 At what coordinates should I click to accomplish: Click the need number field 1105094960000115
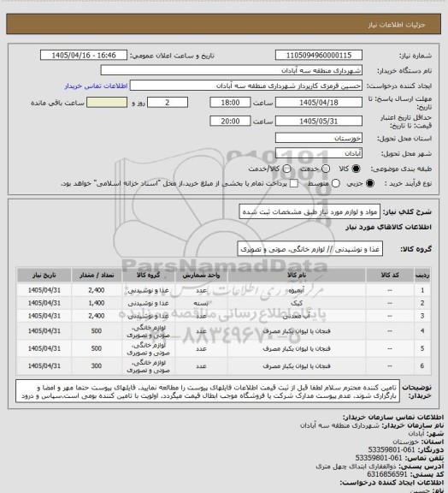319,55
